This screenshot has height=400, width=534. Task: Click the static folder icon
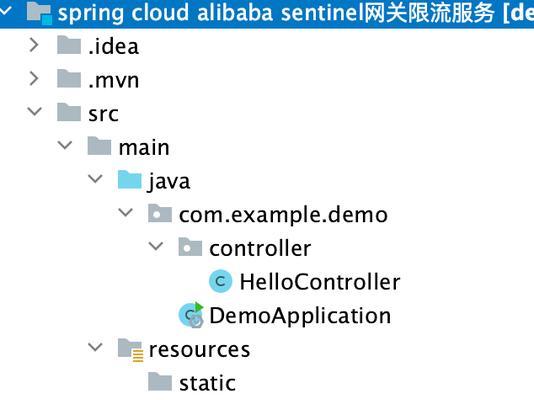[x=160, y=382]
